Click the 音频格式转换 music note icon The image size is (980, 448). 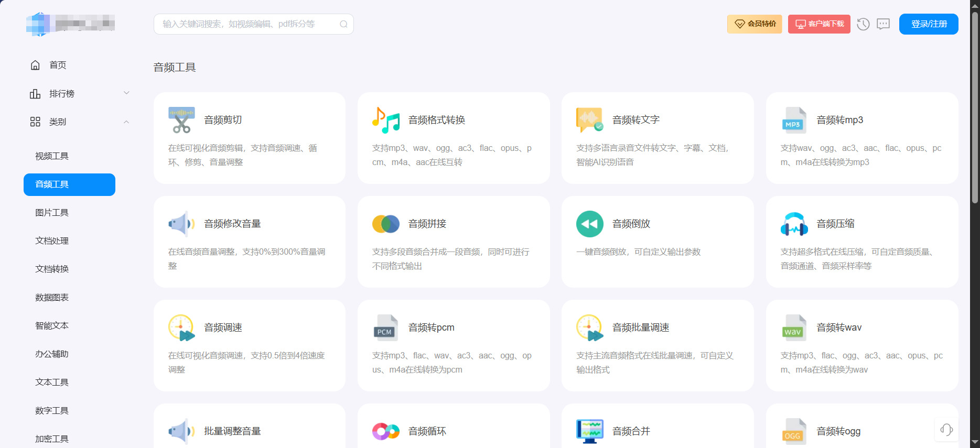point(386,120)
